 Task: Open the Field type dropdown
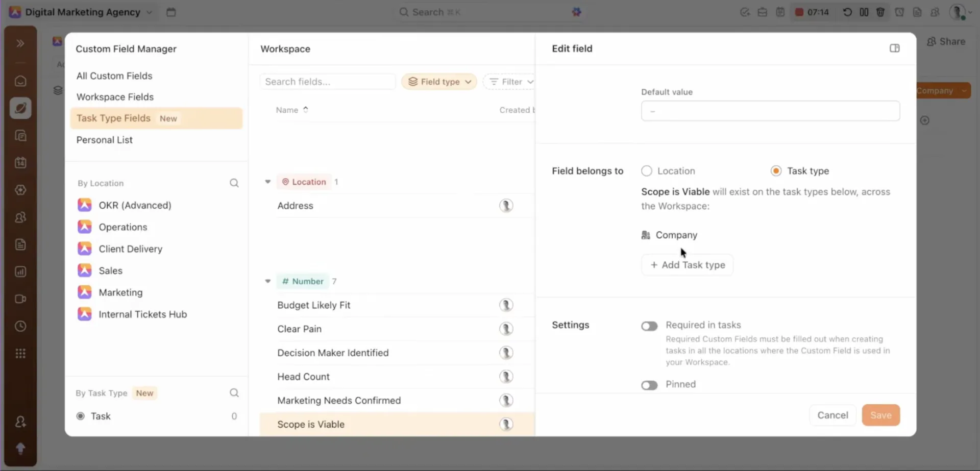(x=439, y=82)
